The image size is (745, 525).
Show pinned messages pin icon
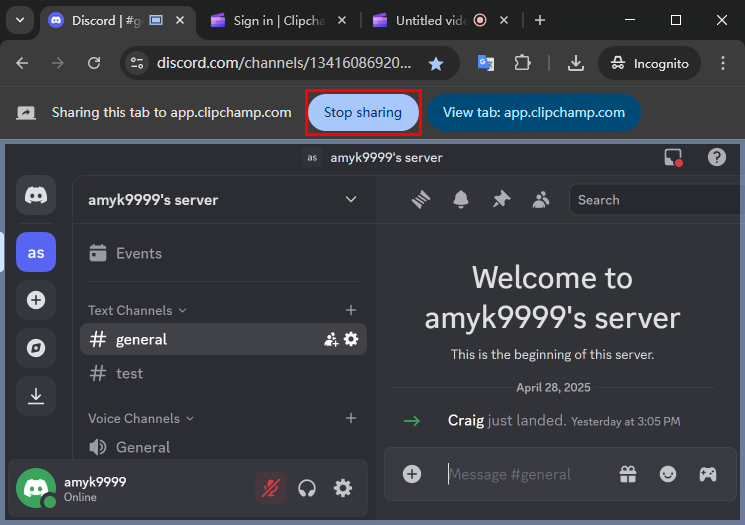pos(501,200)
